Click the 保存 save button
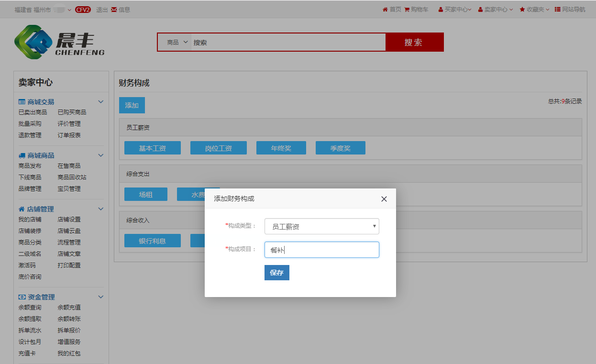The height and width of the screenshot is (364, 596). tap(276, 273)
